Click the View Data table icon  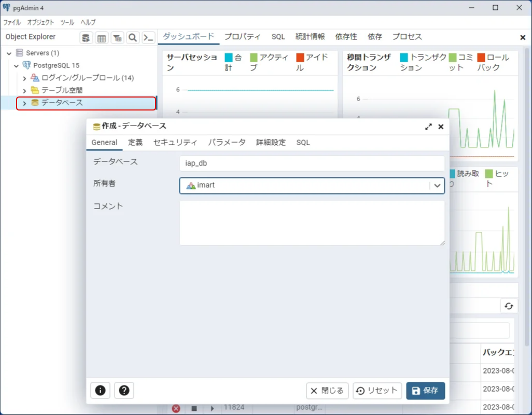pos(102,37)
